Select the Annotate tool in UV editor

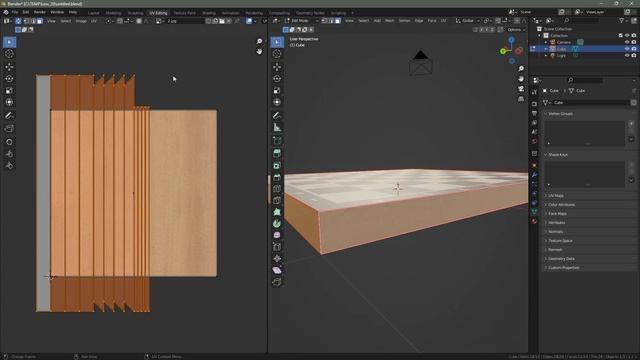point(9,116)
